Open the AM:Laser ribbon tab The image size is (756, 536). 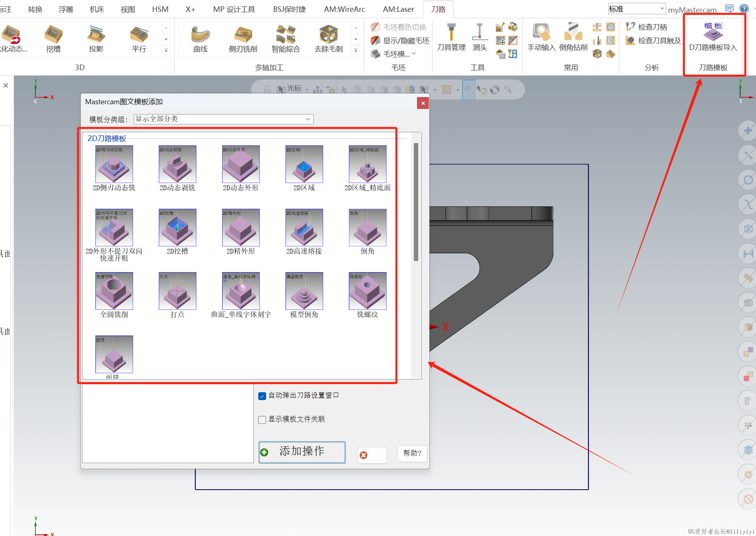398,9
